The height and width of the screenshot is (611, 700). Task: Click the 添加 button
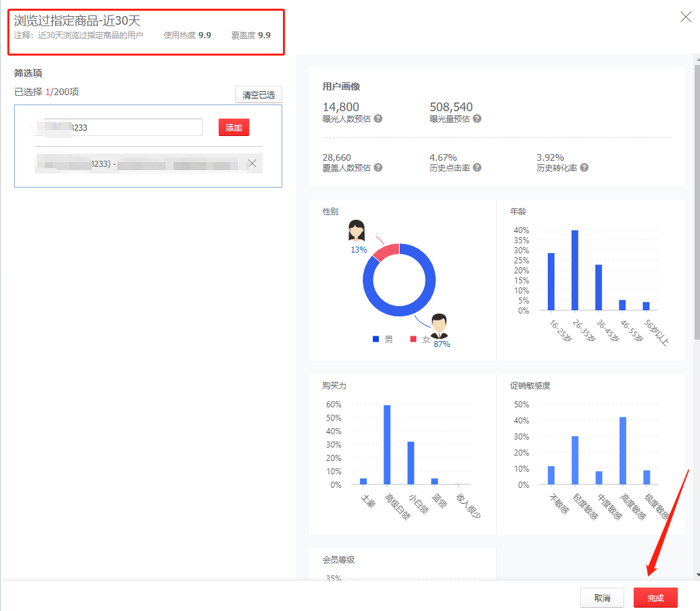click(233, 128)
